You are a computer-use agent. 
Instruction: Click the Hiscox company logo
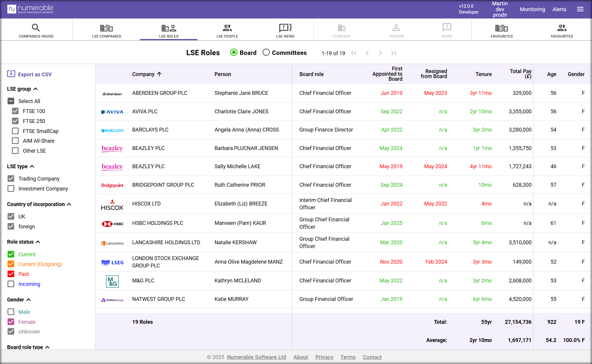112,205
